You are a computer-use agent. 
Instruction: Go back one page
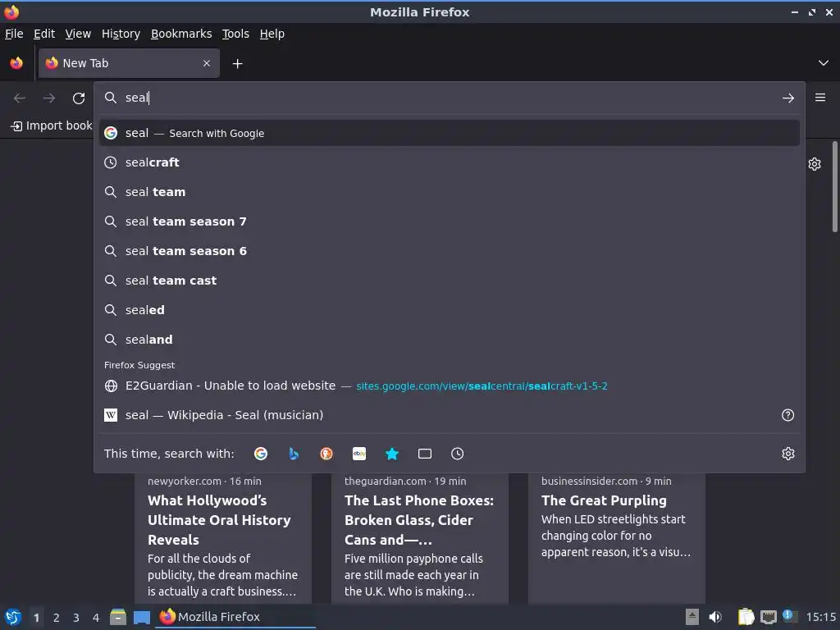pyautogui.click(x=20, y=98)
